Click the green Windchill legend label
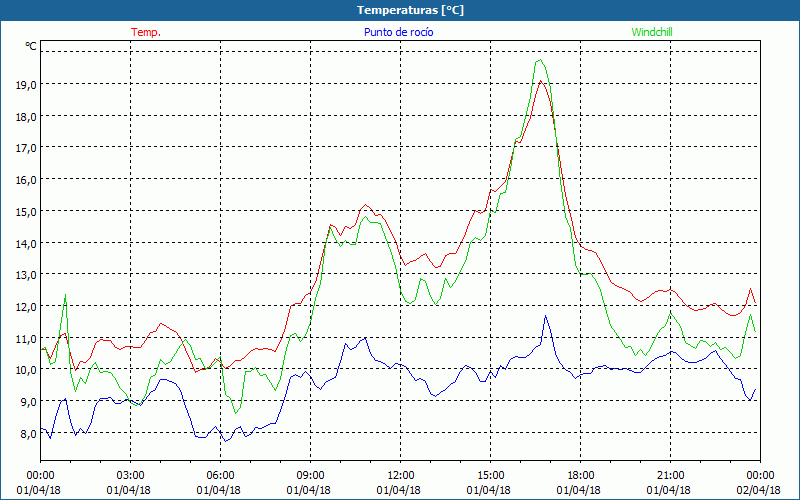Screen dimensions: 800x500 pyautogui.click(x=652, y=32)
